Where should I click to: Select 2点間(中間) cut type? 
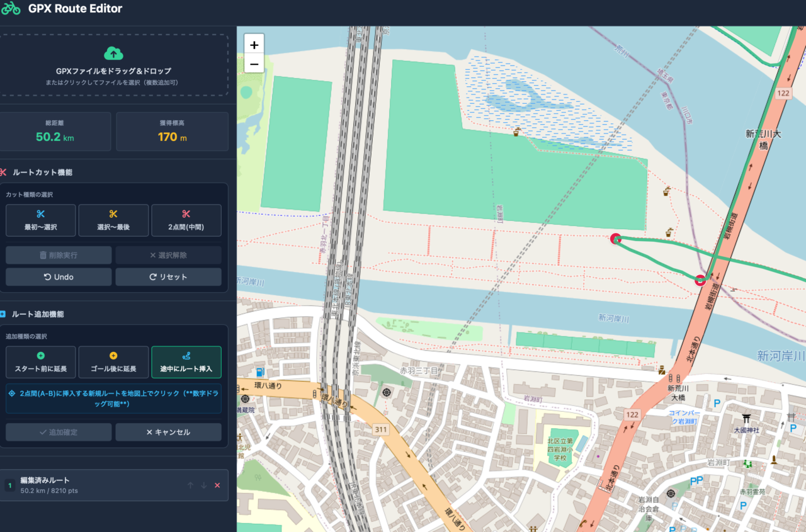coord(186,220)
